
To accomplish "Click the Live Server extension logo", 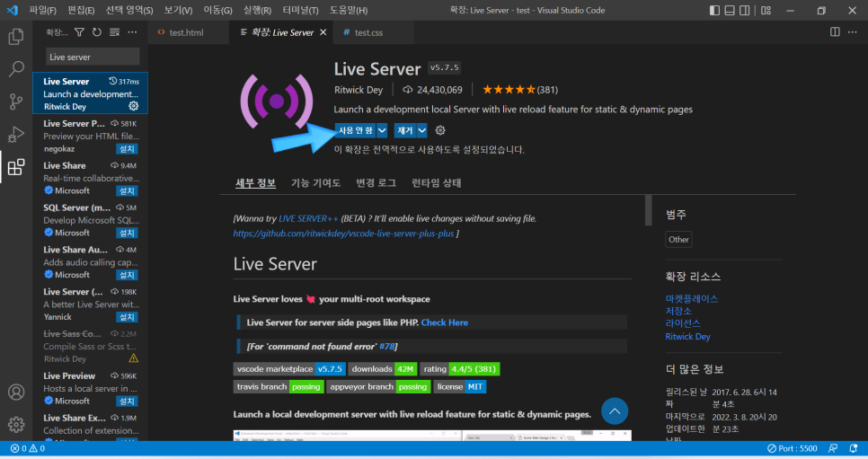I will pyautogui.click(x=277, y=102).
